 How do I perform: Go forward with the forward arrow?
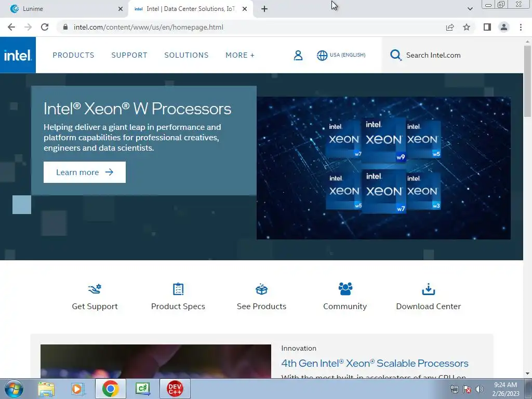pyautogui.click(x=28, y=27)
